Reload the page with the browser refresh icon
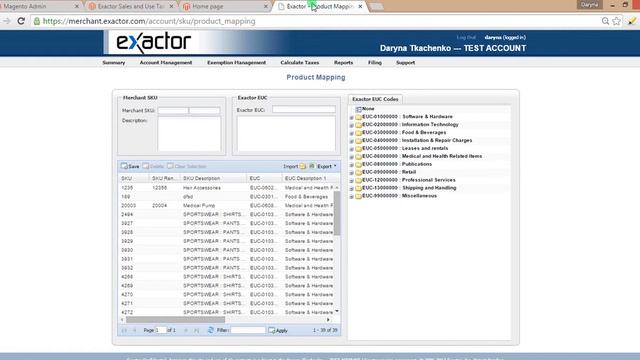 pyautogui.click(x=21, y=21)
